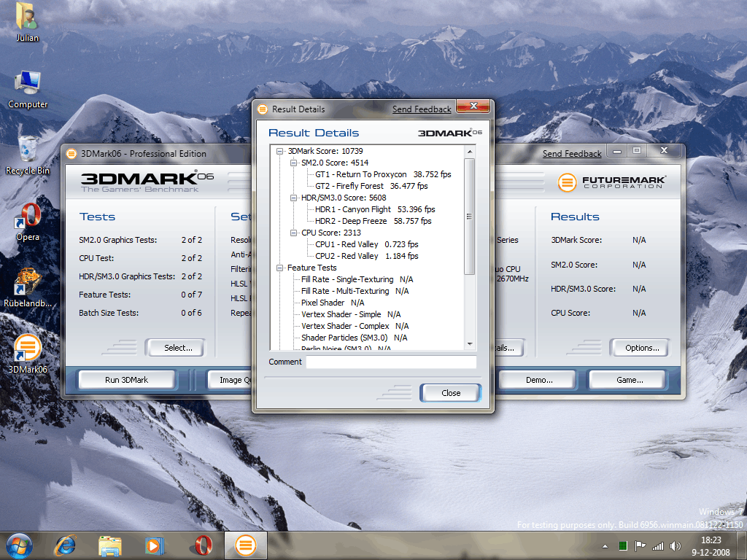Select GT2 - Firefly Forest row

tap(371, 186)
